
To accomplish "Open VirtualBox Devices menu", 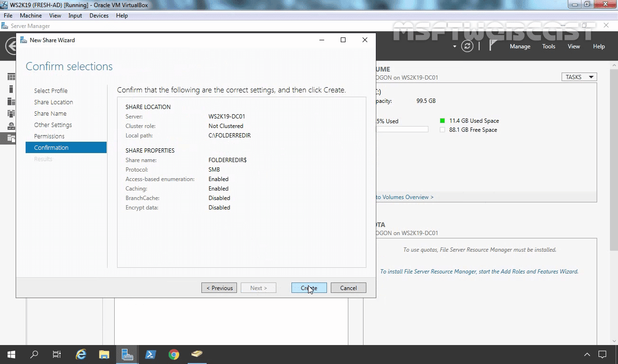I will click(99, 16).
